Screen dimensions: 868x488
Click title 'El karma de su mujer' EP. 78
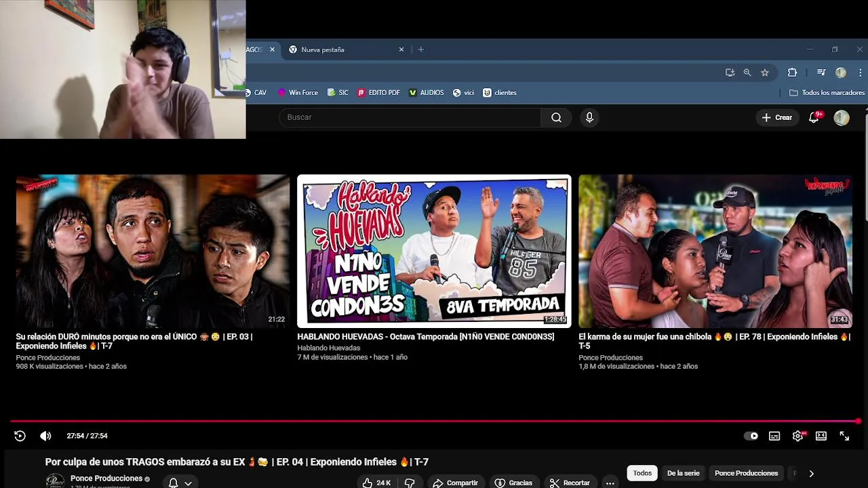click(x=714, y=341)
